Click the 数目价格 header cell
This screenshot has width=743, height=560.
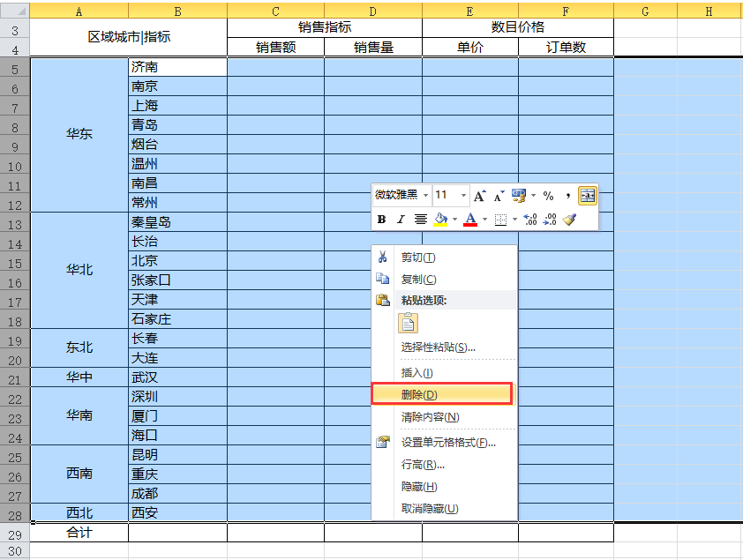pyautogui.click(x=518, y=27)
